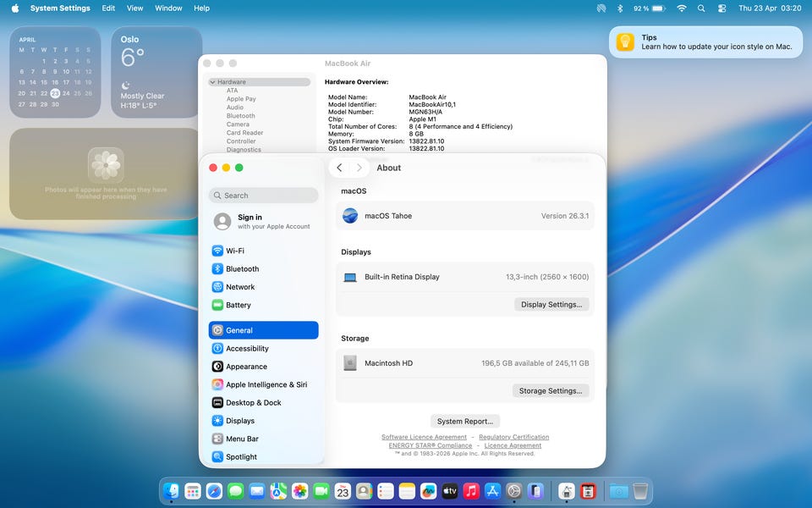Viewport: 812px width, 508px height.
Task: Open Freeform from the Dock
Action: [x=428, y=490]
